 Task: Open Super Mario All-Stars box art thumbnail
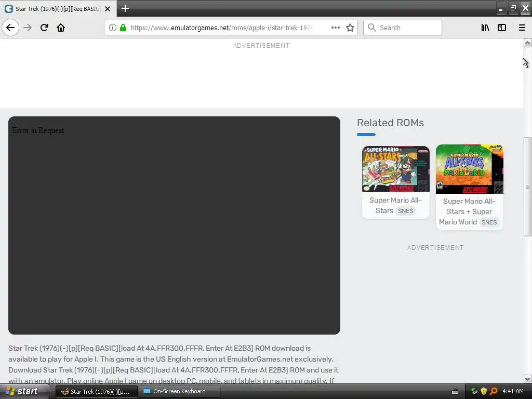click(395, 169)
